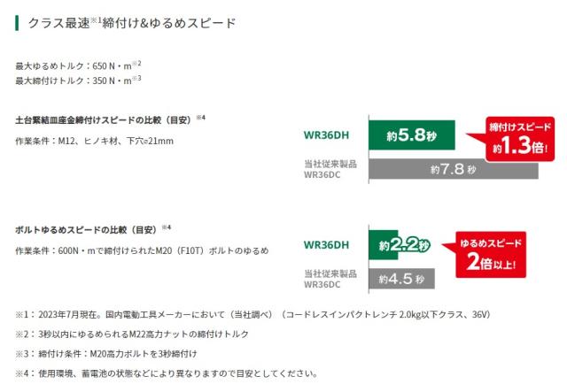
Task: Click the lower green WR36DH label
Action: click(x=326, y=245)
